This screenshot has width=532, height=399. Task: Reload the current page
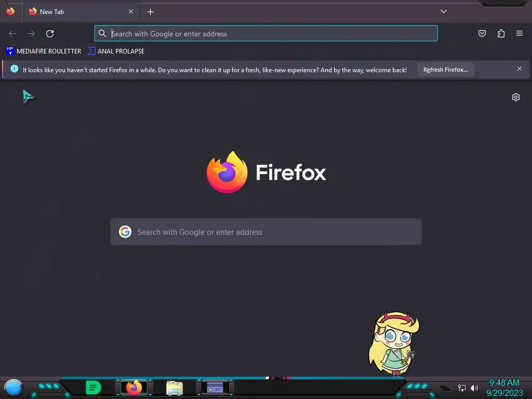click(x=50, y=34)
